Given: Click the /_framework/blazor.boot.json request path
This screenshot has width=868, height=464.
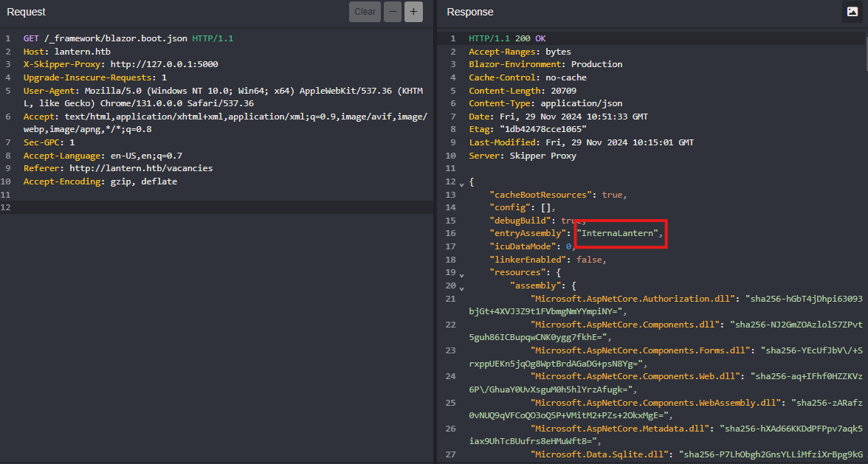Looking at the screenshot, I should pos(115,38).
